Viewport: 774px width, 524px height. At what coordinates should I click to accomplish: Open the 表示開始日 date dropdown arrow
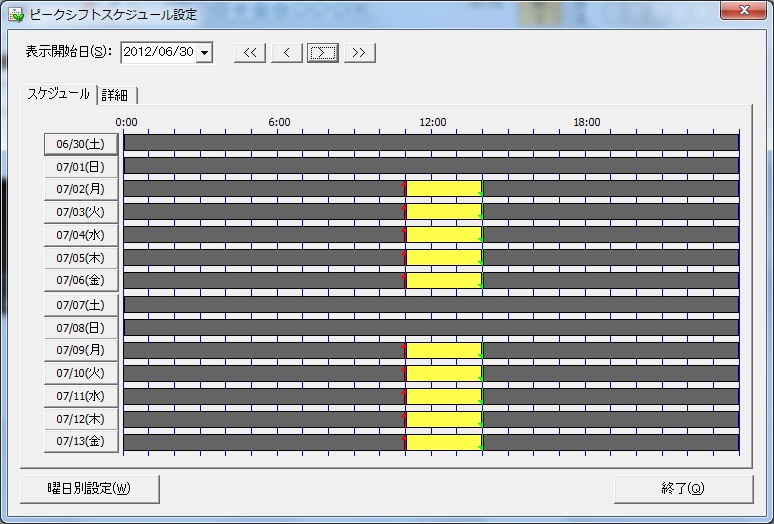pyautogui.click(x=204, y=52)
